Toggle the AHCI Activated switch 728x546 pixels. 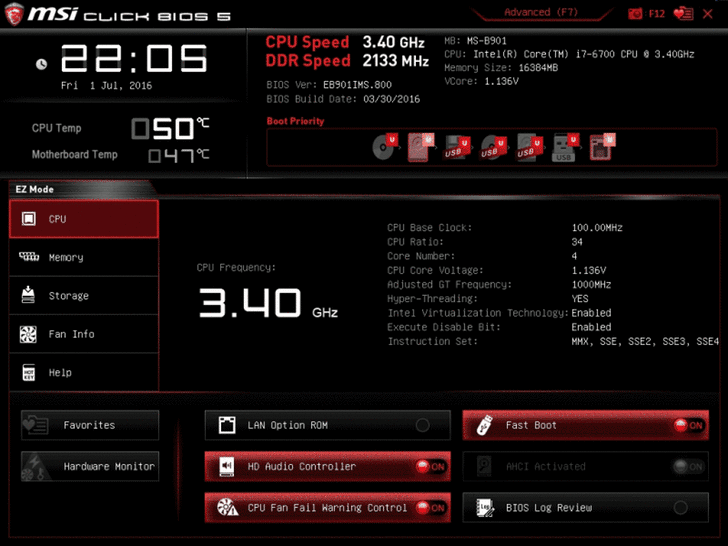pos(689,467)
